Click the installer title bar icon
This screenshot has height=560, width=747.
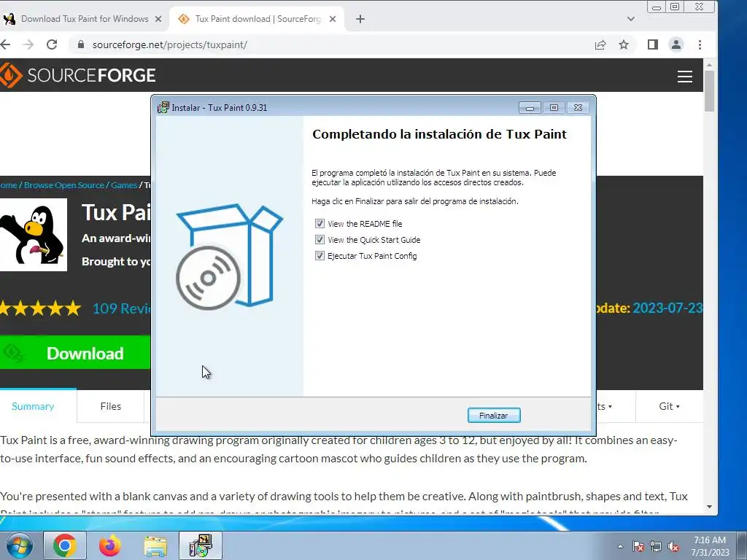[163, 107]
